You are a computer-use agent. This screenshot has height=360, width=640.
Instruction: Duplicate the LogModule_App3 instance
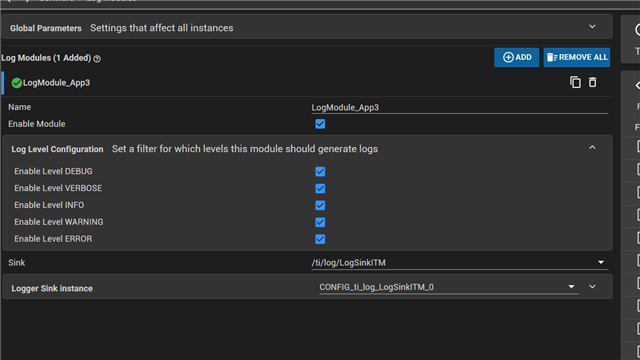(575, 82)
